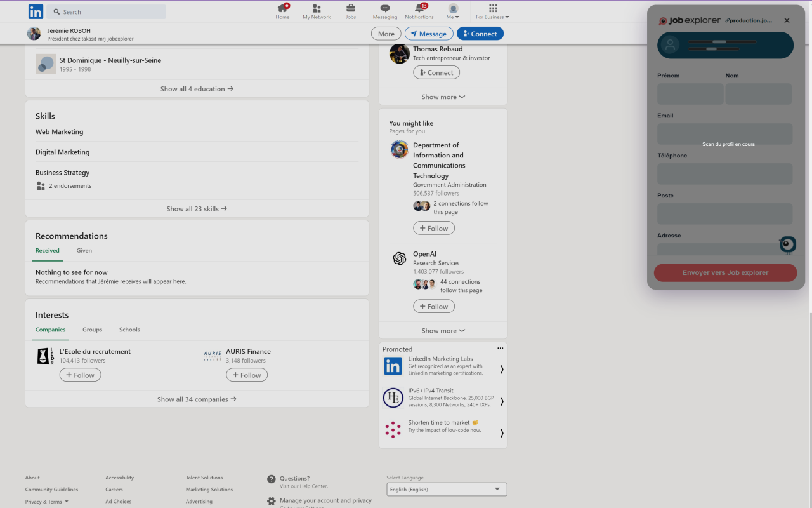Click the ellipsis on the Promoted module

500,347
